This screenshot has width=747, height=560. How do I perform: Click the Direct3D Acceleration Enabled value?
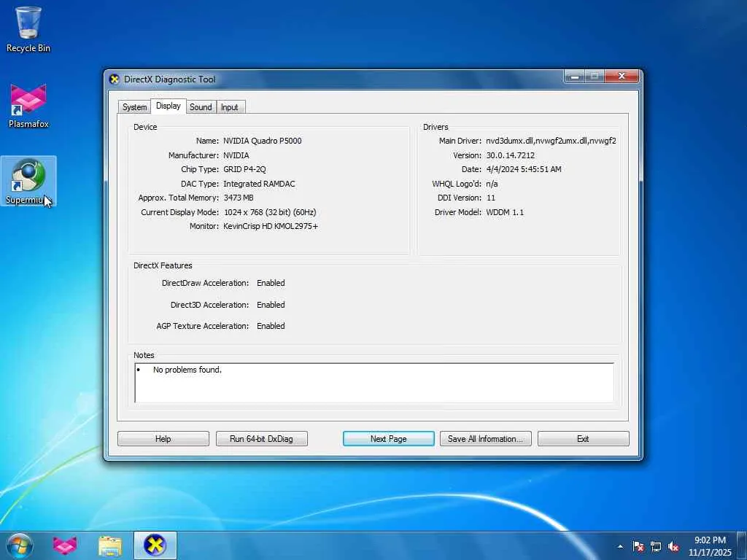coord(271,305)
